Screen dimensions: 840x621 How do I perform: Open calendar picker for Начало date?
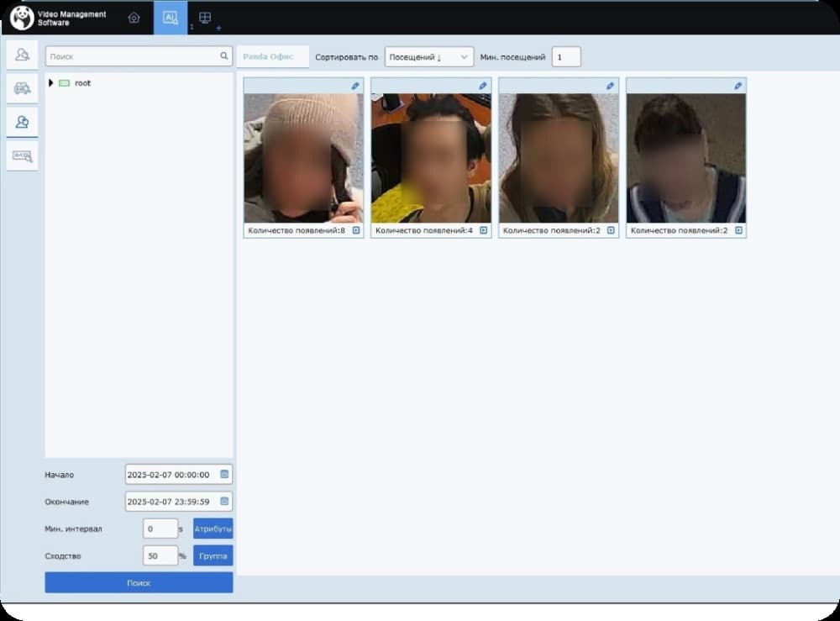[224, 474]
